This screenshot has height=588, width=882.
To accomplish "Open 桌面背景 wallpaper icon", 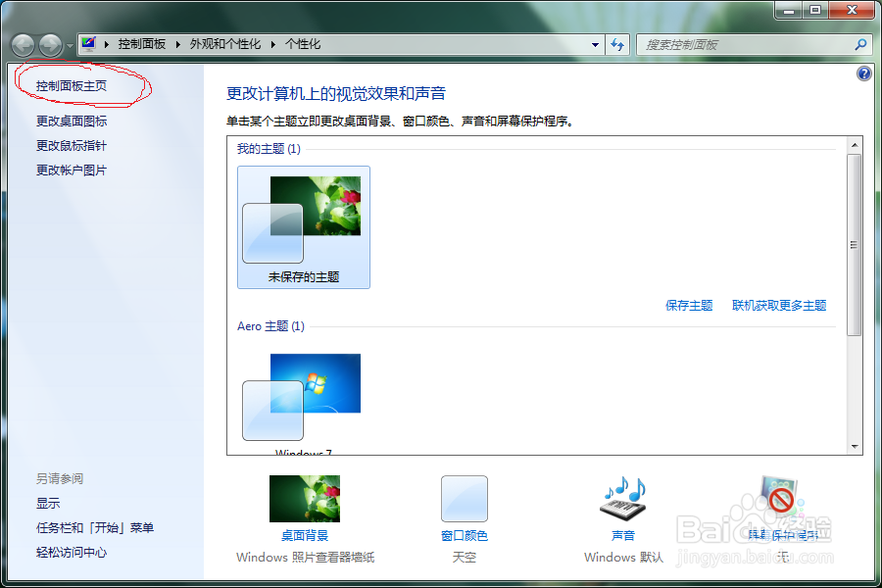I will pyautogui.click(x=305, y=499).
